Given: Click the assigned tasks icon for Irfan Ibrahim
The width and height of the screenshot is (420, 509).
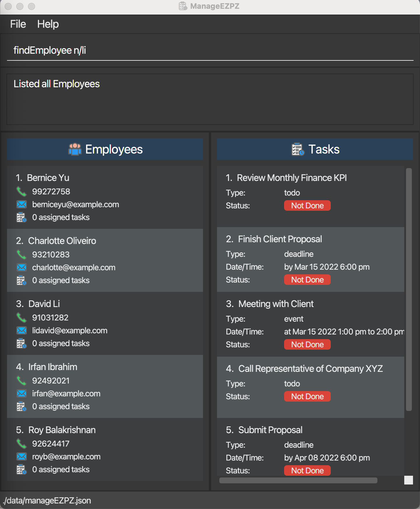Looking at the screenshot, I should coord(22,407).
